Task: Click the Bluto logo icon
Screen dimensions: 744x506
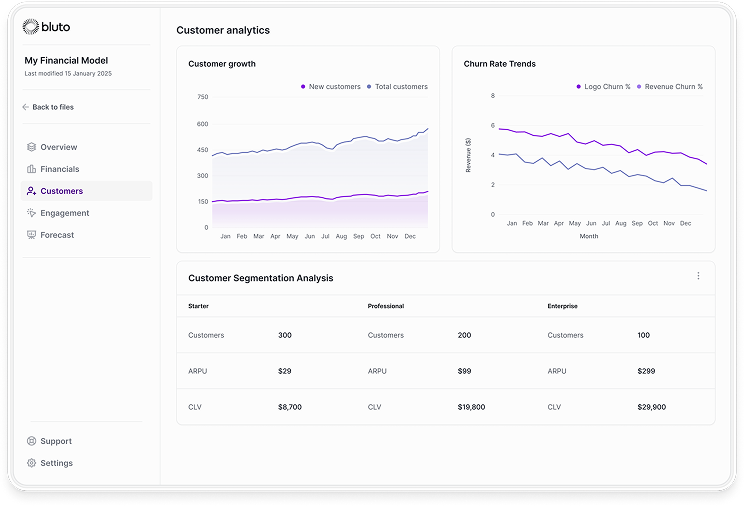Action: click(29, 26)
